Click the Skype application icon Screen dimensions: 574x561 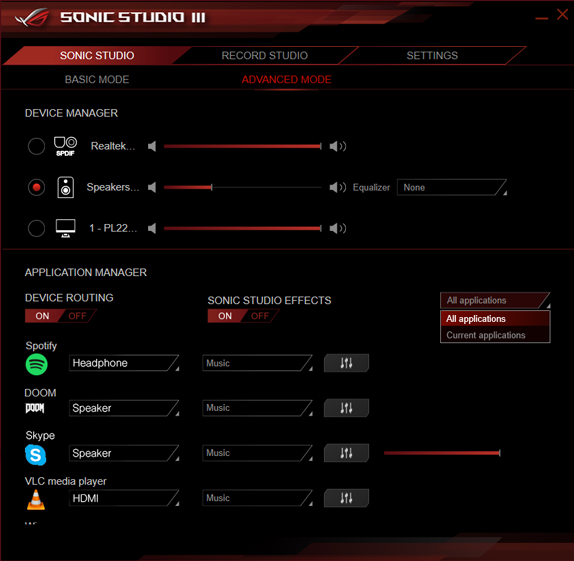[x=36, y=454]
